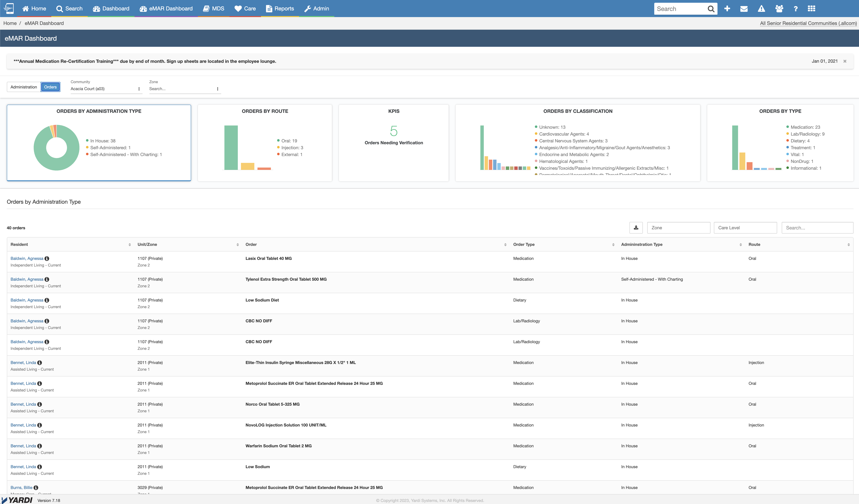Click the quick add plus icon
The width and height of the screenshot is (859, 504).
click(x=727, y=9)
